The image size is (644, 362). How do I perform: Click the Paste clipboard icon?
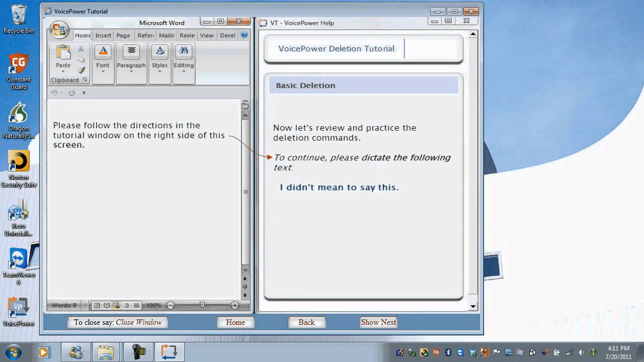(63, 52)
